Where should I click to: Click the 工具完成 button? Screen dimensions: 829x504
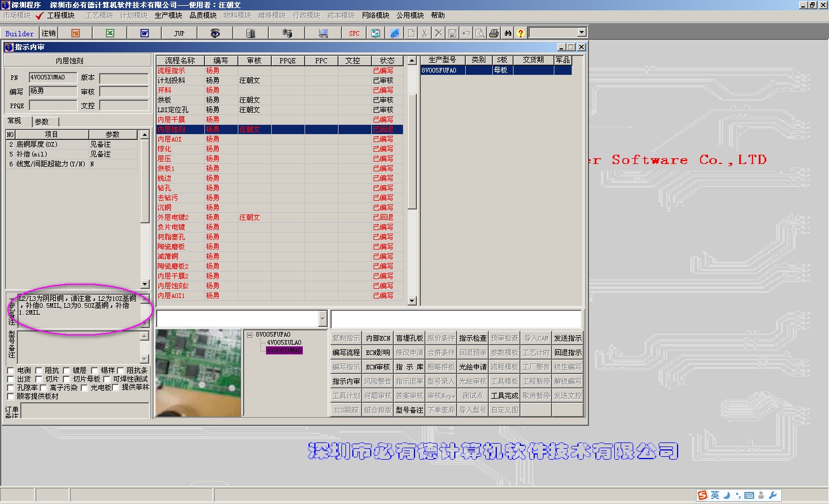(504, 395)
